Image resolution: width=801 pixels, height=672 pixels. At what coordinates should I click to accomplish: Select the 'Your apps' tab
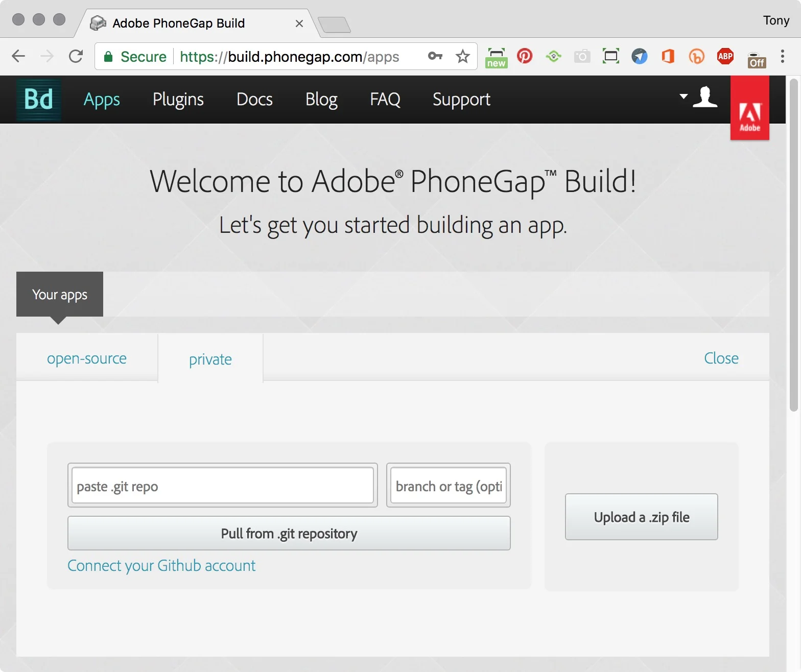click(x=60, y=295)
